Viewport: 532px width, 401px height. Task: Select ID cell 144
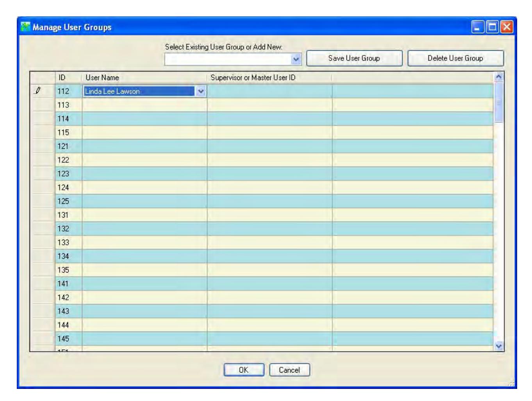pyautogui.click(x=68, y=325)
